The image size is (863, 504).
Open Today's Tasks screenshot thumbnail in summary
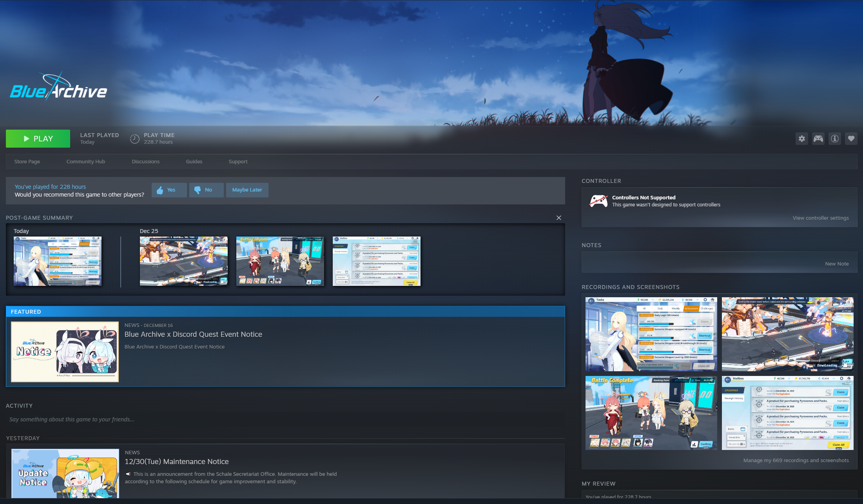[58, 261]
